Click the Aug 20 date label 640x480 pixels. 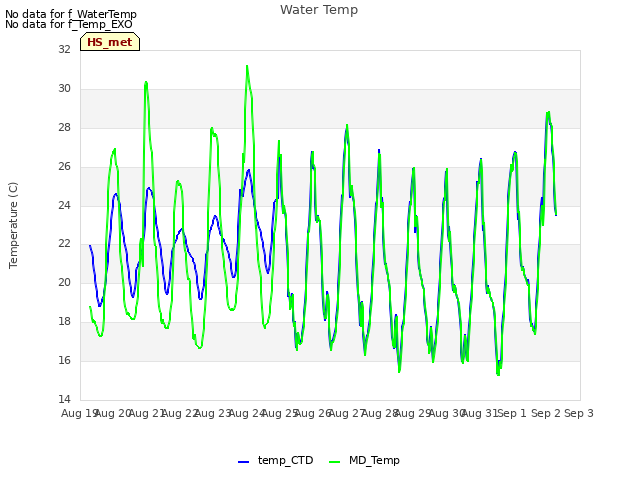click(x=113, y=413)
